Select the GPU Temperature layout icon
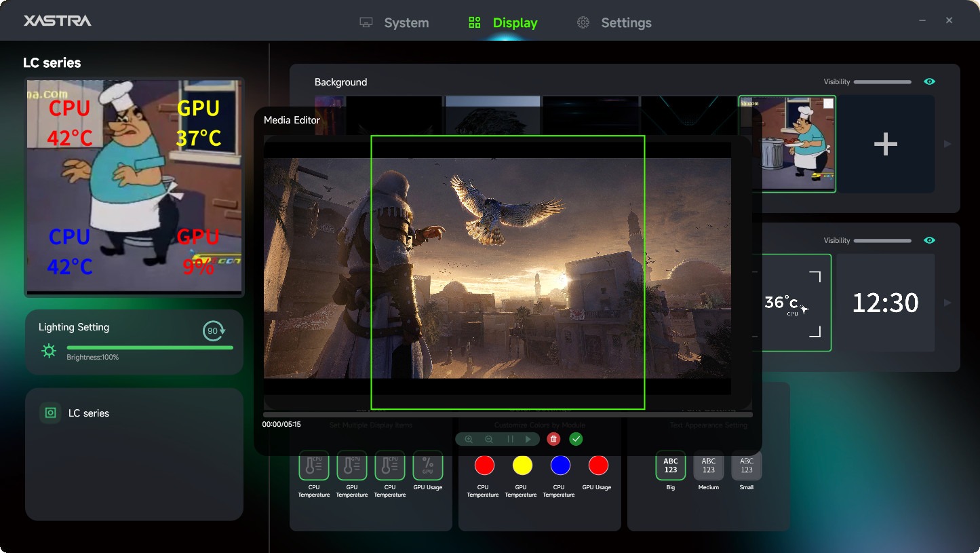 352,465
